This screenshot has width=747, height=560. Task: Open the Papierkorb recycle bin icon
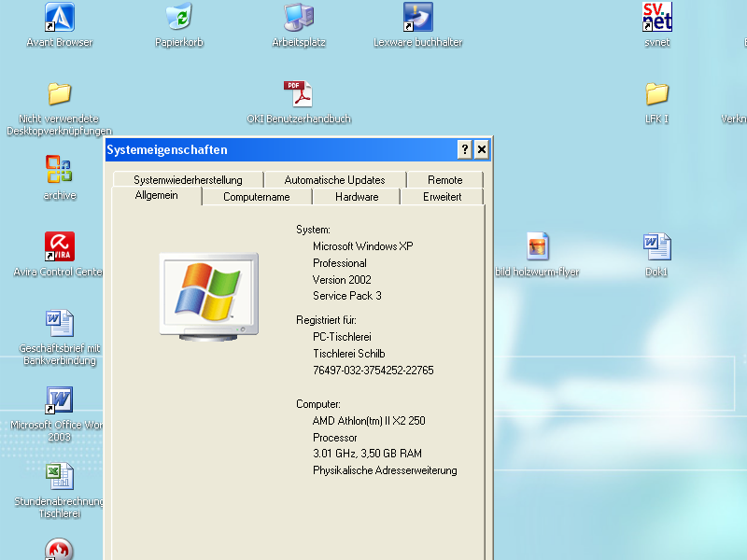[179, 25]
